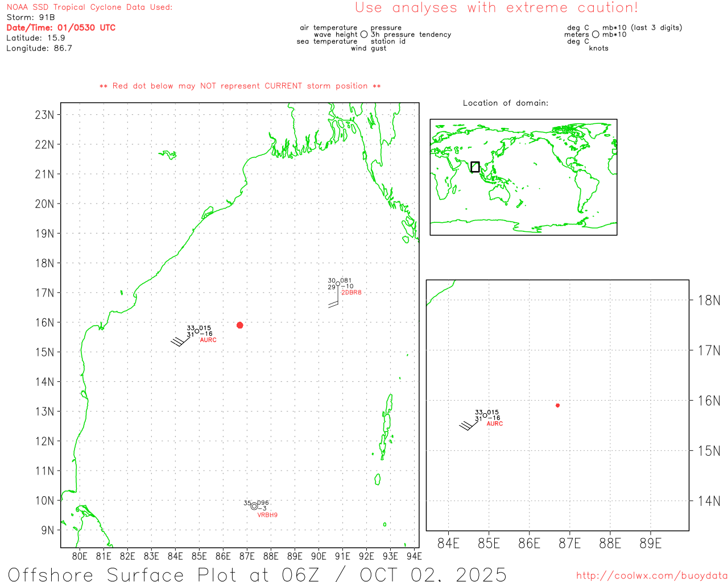728x582 pixels.
Task: Click the AURC station circle in zoomed inset
Action: pos(485,415)
